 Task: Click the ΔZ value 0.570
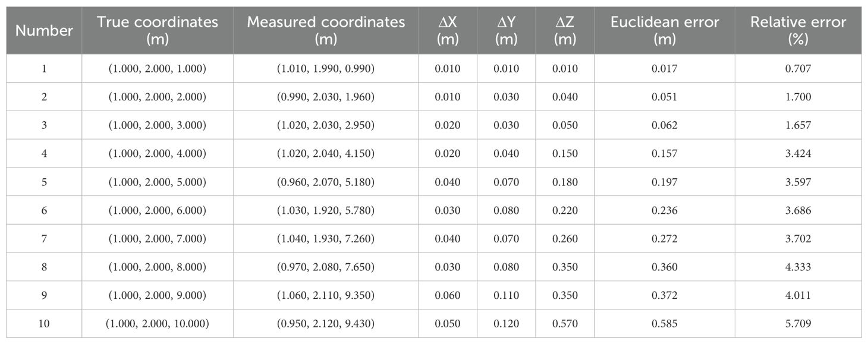click(x=565, y=324)
